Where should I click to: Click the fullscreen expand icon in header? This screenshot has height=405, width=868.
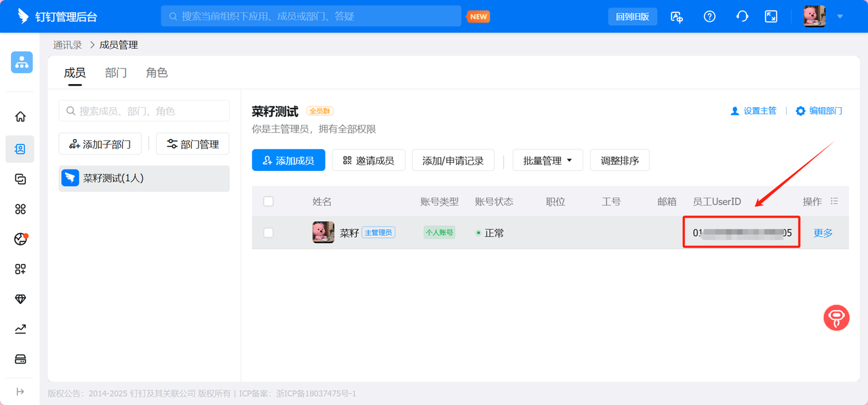771,16
